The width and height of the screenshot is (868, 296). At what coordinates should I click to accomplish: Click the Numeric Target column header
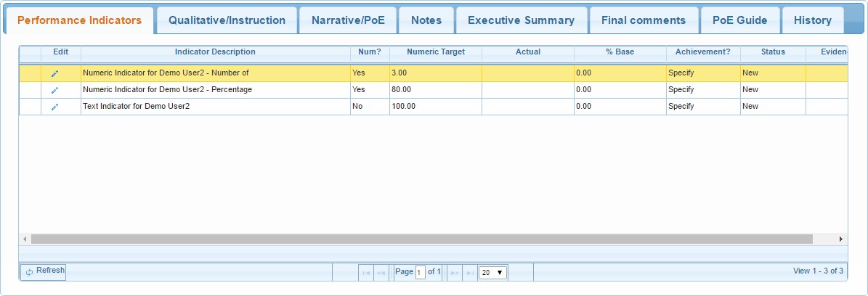tap(435, 52)
